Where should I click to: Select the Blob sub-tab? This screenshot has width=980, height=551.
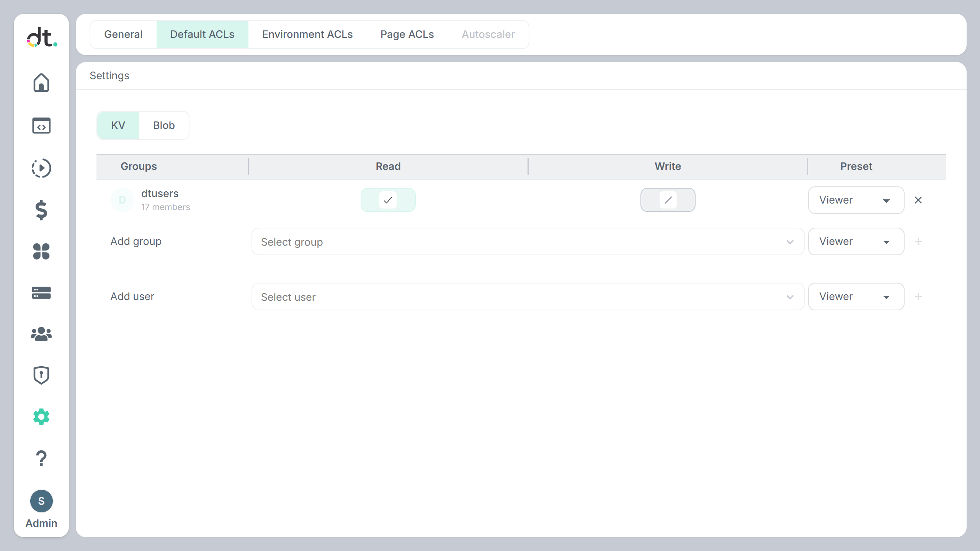point(164,126)
